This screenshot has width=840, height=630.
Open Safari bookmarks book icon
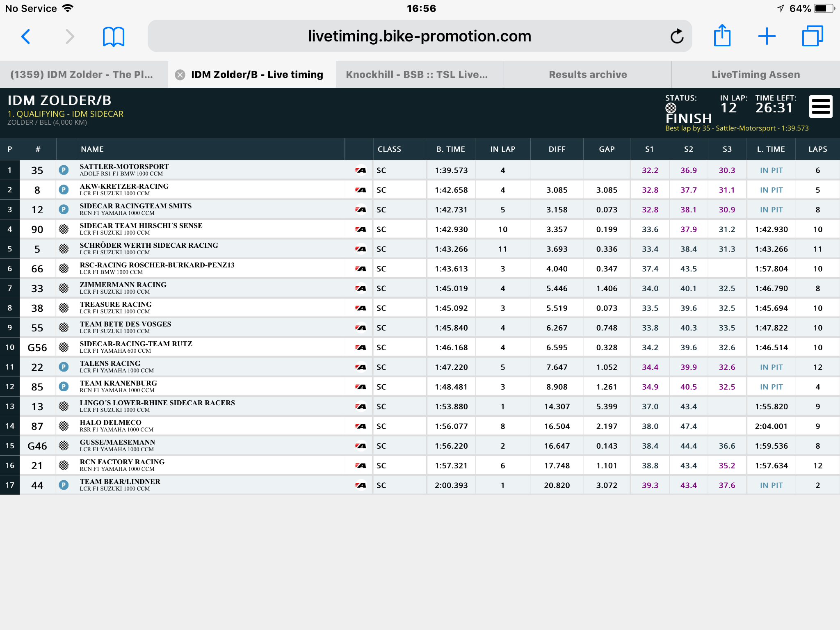click(114, 37)
